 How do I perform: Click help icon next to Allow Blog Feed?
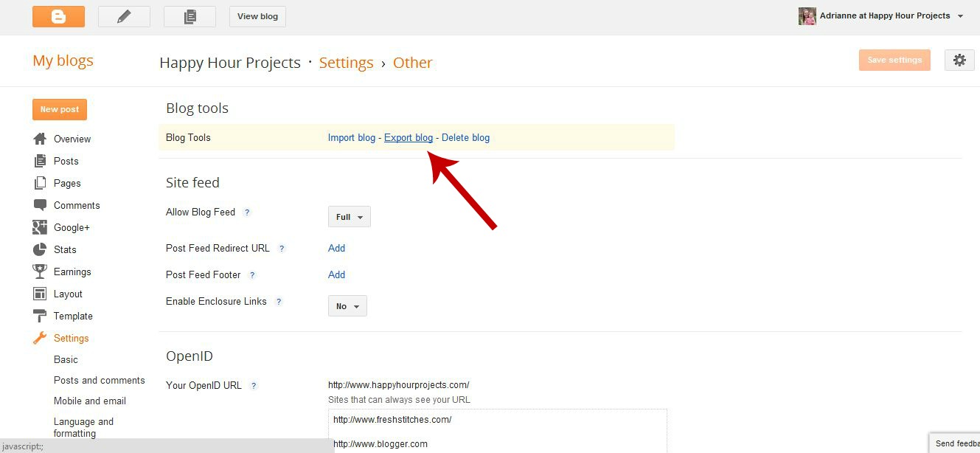[x=247, y=212]
